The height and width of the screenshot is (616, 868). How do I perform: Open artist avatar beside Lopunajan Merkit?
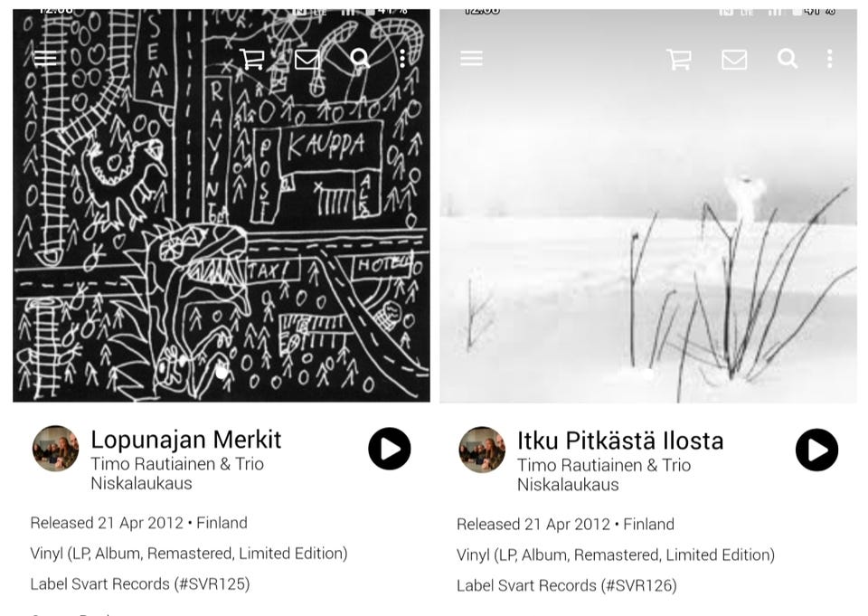[55, 449]
